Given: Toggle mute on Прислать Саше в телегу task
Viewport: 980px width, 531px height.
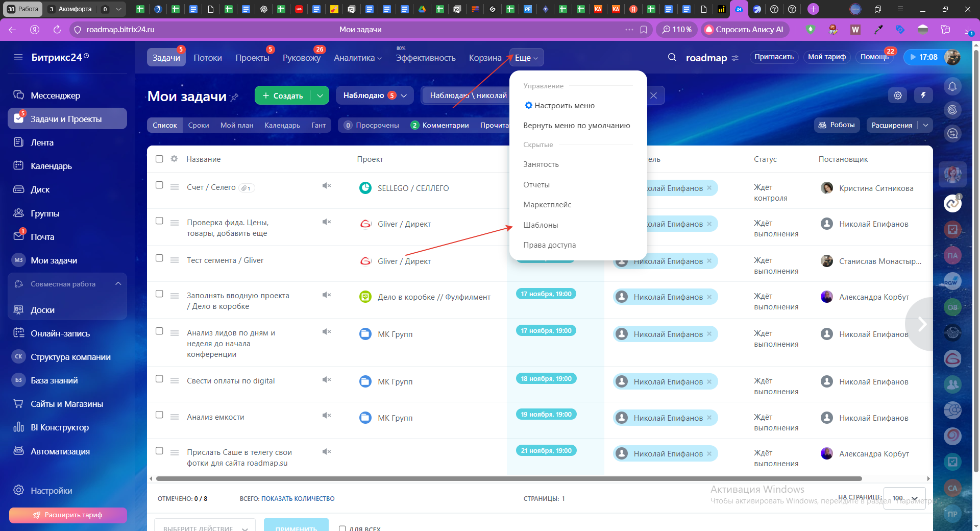Looking at the screenshot, I should [x=327, y=451].
